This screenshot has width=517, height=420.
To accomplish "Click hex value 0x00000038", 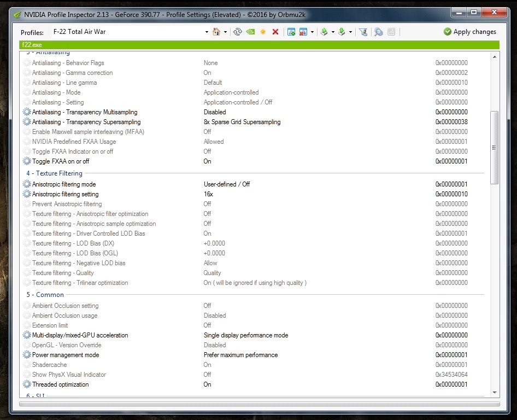I will coord(451,122).
